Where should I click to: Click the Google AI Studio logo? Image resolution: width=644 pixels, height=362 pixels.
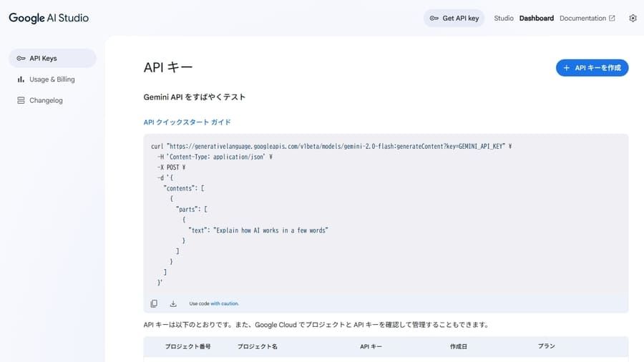[x=49, y=18]
